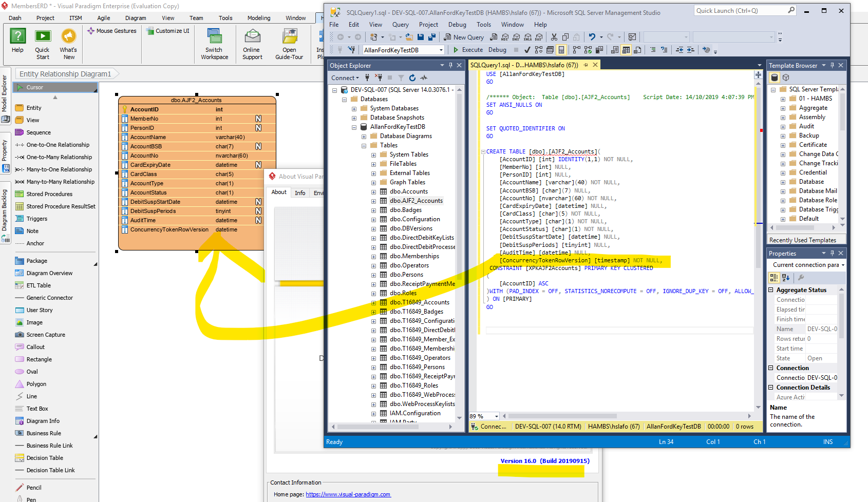This screenshot has width=868, height=502.
Task: Switch to the Info tab in About dialog
Action: [300, 193]
